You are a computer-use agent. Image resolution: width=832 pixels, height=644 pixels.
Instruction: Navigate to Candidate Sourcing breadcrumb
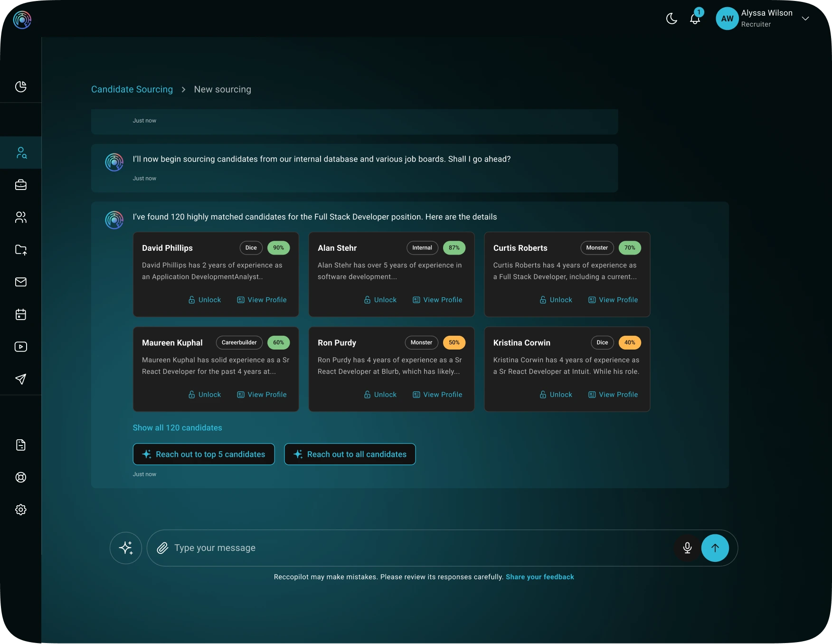pos(132,89)
